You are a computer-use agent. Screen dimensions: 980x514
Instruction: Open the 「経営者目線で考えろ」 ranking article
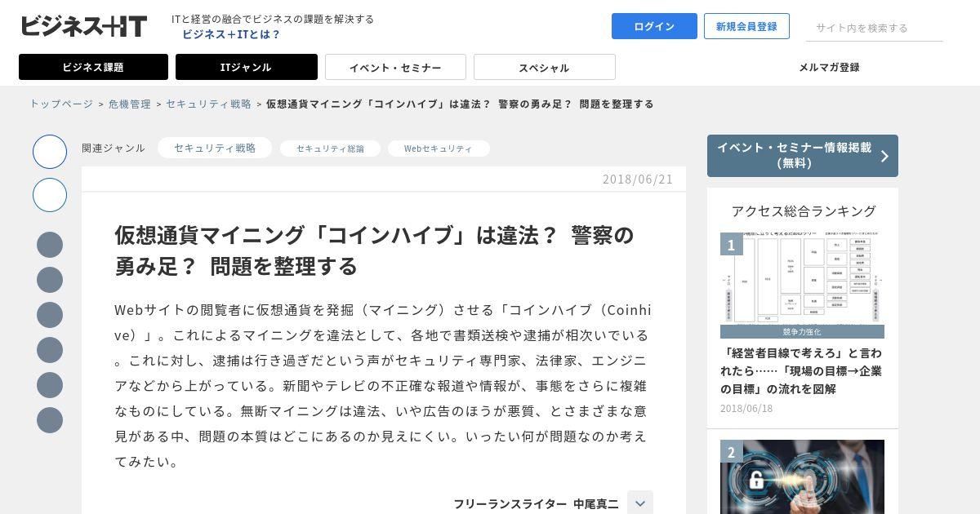tap(801, 370)
